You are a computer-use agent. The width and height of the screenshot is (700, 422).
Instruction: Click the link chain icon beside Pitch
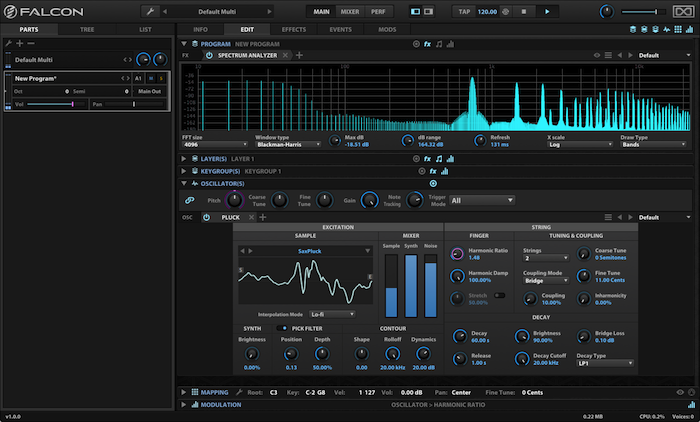tap(189, 200)
